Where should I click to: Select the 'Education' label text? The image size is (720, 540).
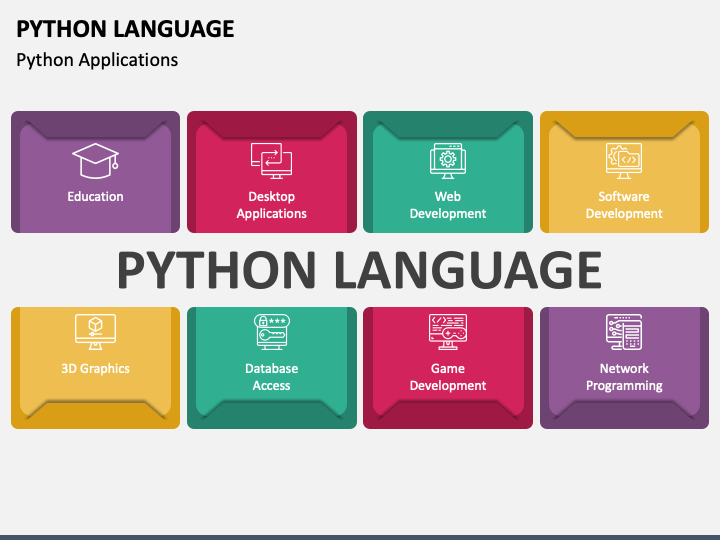[96, 197]
